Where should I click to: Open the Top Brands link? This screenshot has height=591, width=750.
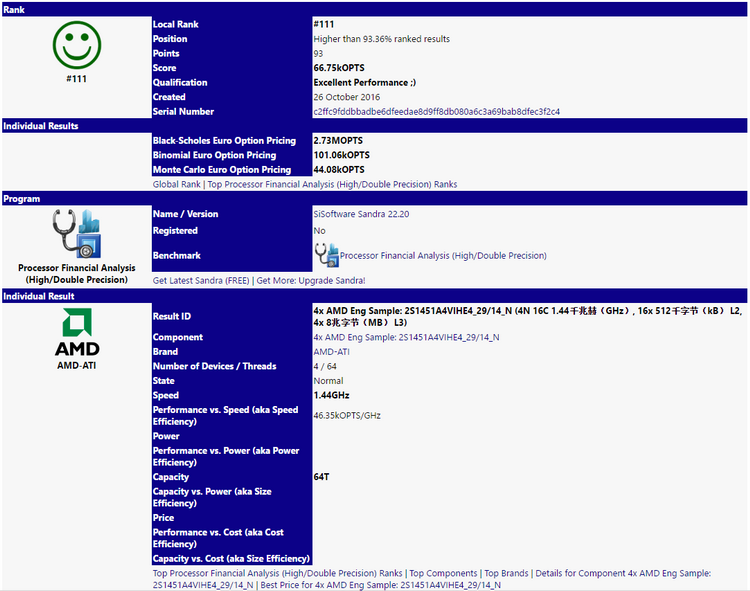click(x=507, y=574)
